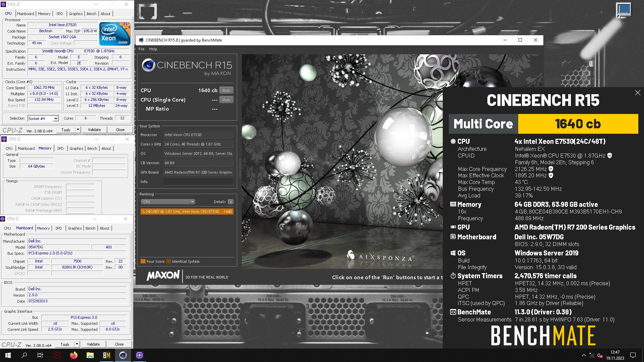The image size is (644, 362).
Task: Open taskbar search magnifier
Action: [24, 355]
